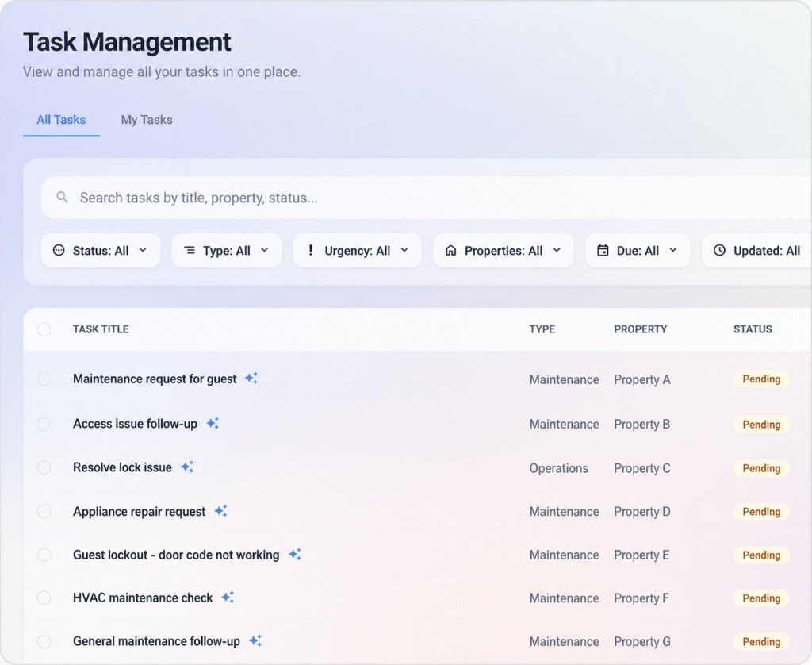812x665 pixels.
Task: Click sparkle icon beside Maintenance request for guest
Action: (x=251, y=379)
